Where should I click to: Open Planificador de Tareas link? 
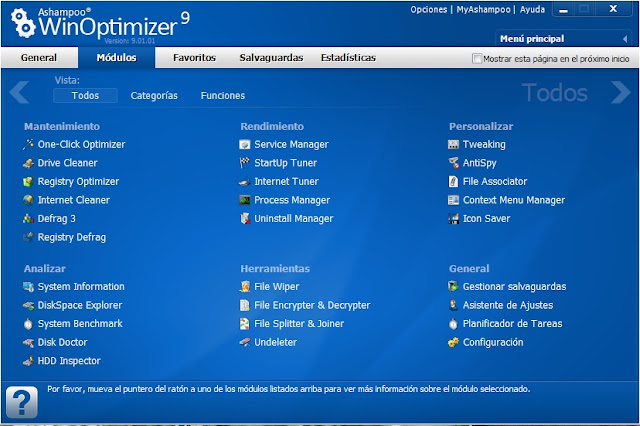click(513, 324)
